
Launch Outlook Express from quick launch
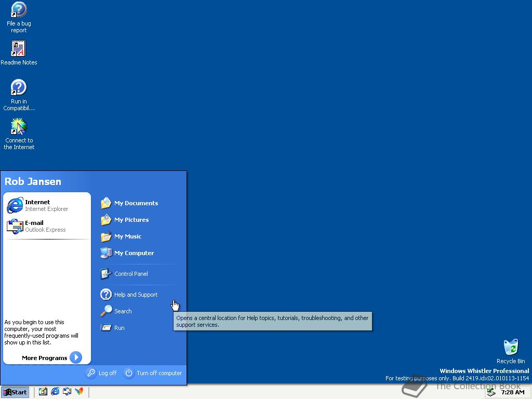[67, 392]
